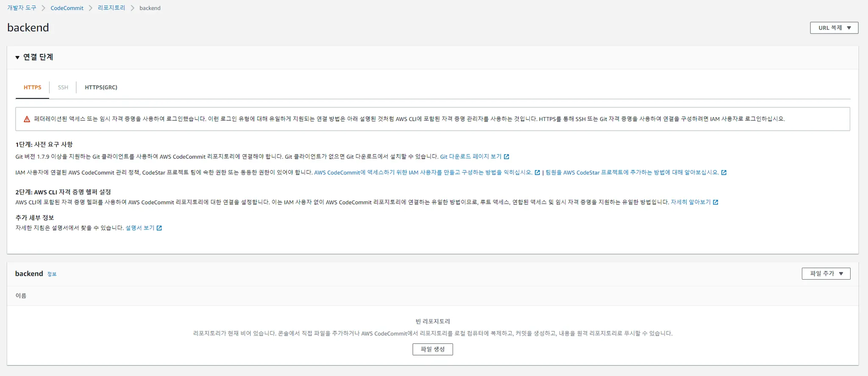This screenshot has height=376, width=868.
Task: Open 설명서 보기 documentation link
Action: click(x=140, y=228)
